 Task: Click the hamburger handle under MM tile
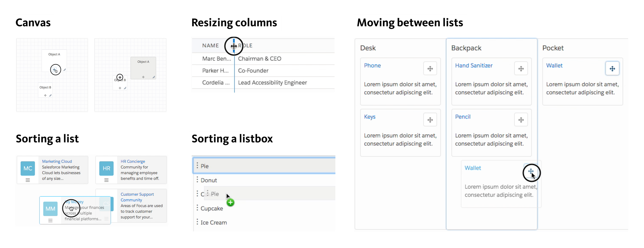tap(50, 220)
